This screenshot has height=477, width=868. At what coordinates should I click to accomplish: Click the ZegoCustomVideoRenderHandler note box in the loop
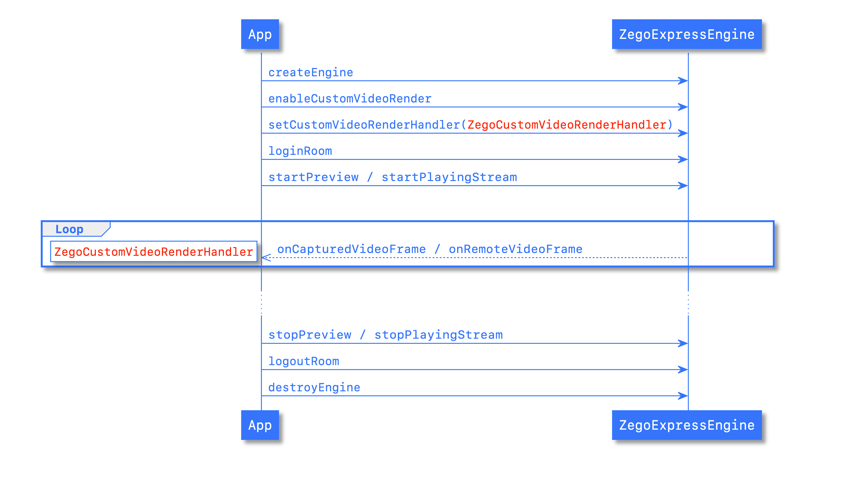pos(154,252)
